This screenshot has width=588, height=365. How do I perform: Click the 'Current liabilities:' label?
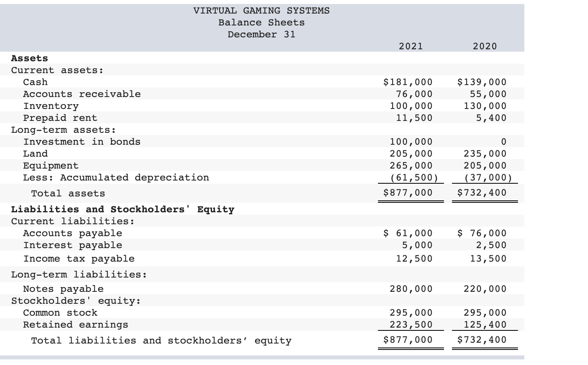73,221
